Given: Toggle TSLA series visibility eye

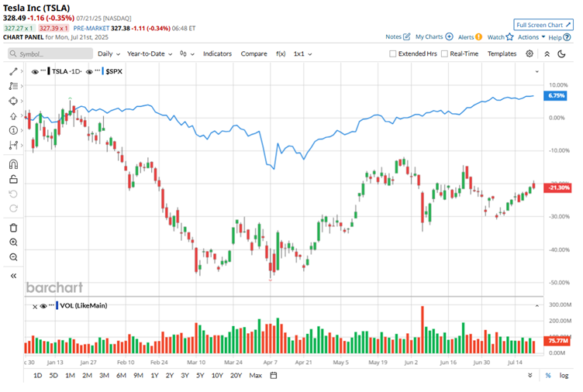Looking at the screenshot, I should click(x=35, y=72).
